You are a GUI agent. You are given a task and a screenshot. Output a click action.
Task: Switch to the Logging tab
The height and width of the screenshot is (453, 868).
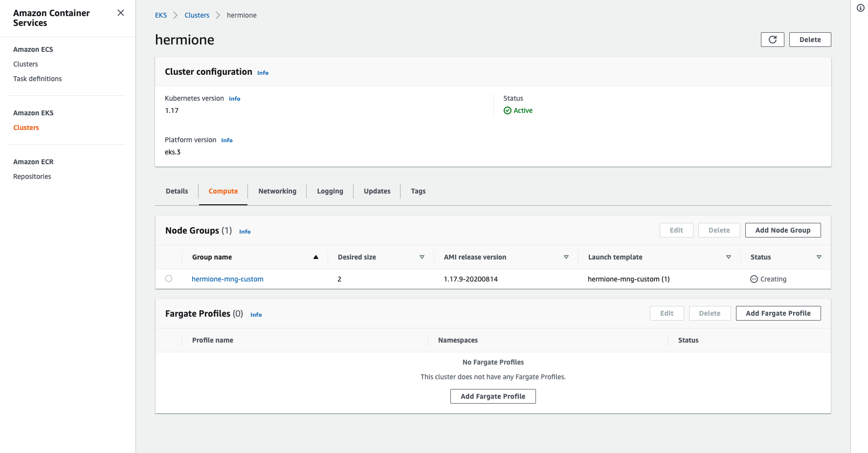click(x=330, y=191)
